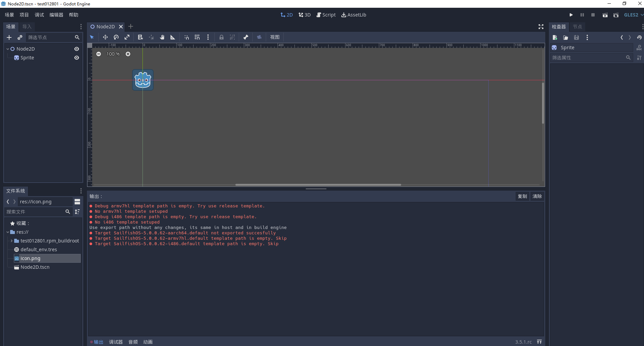
Task: Toggle grid snapping in the toolbar
Action: point(197,37)
